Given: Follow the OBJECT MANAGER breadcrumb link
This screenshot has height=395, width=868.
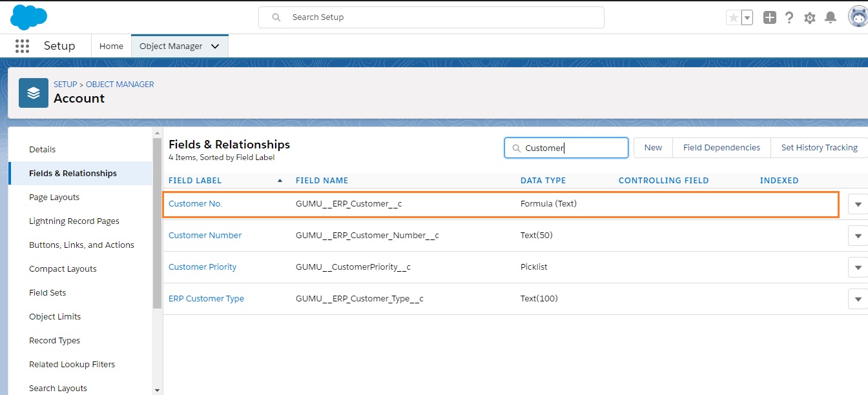Looking at the screenshot, I should point(120,85).
